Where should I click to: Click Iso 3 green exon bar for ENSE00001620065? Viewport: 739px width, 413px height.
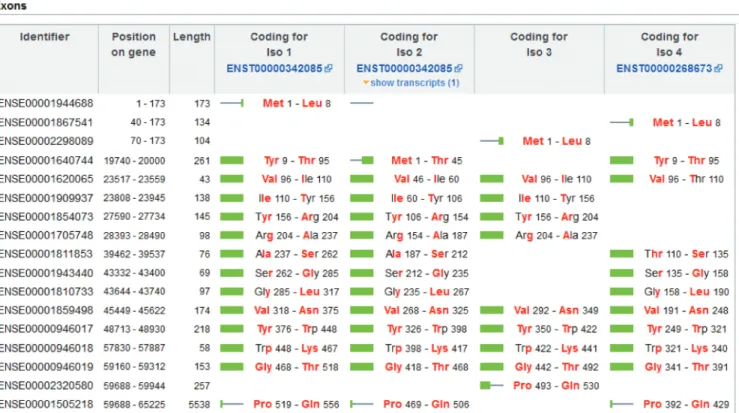coord(492,179)
